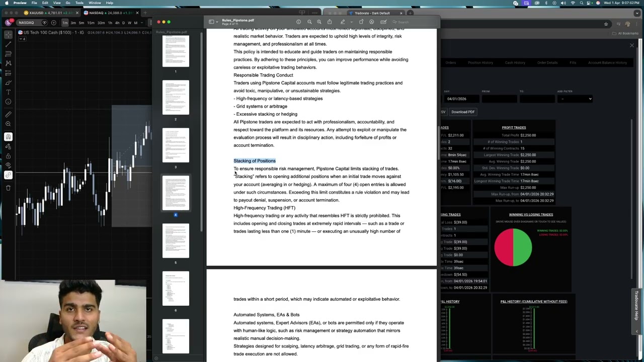Open the highlight color dropdown arrow
644x362 pixels.
351,22
